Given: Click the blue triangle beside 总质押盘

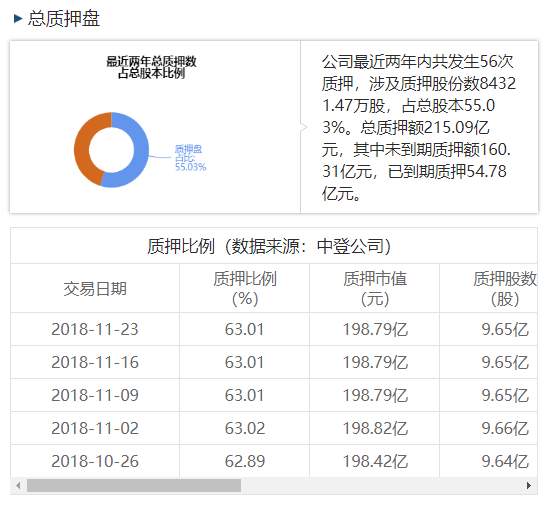Looking at the screenshot, I should click(x=18, y=19).
